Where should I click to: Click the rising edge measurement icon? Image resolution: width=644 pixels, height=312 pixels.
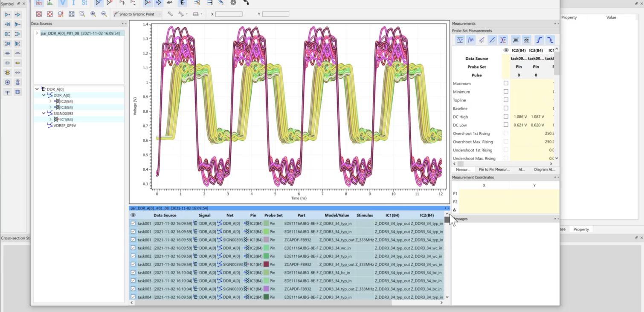tap(539, 40)
